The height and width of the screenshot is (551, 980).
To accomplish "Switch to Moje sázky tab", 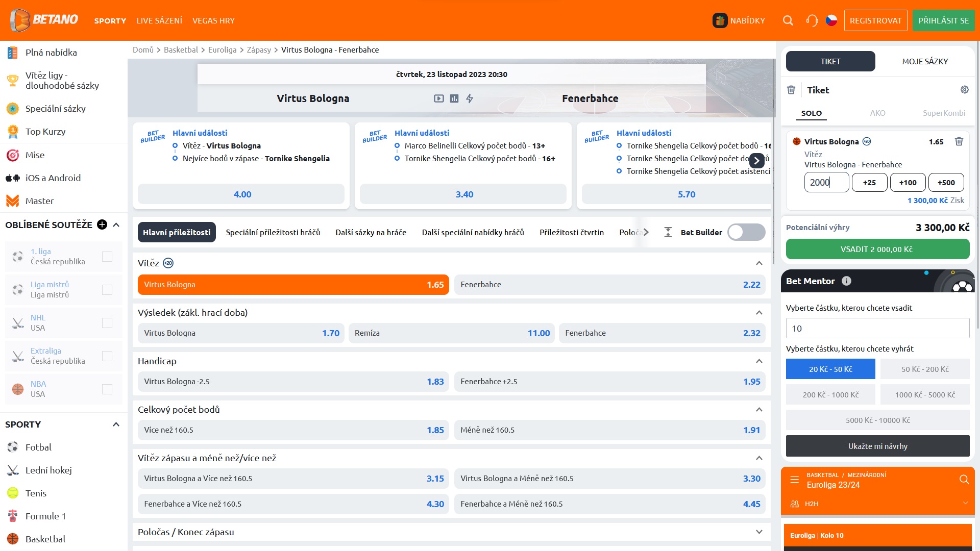I will [925, 61].
